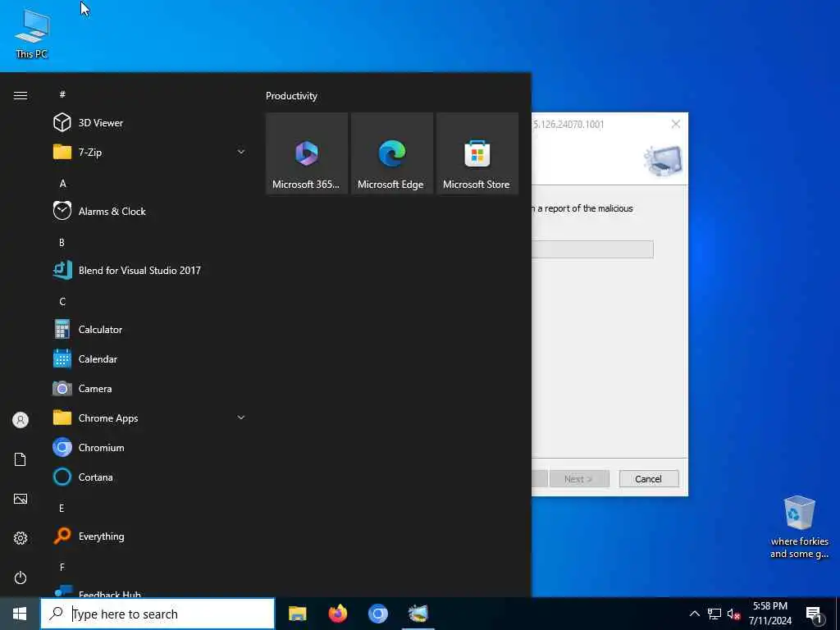Open File Explorer from the taskbar
The height and width of the screenshot is (630, 840).
pyautogui.click(x=297, y=614)
